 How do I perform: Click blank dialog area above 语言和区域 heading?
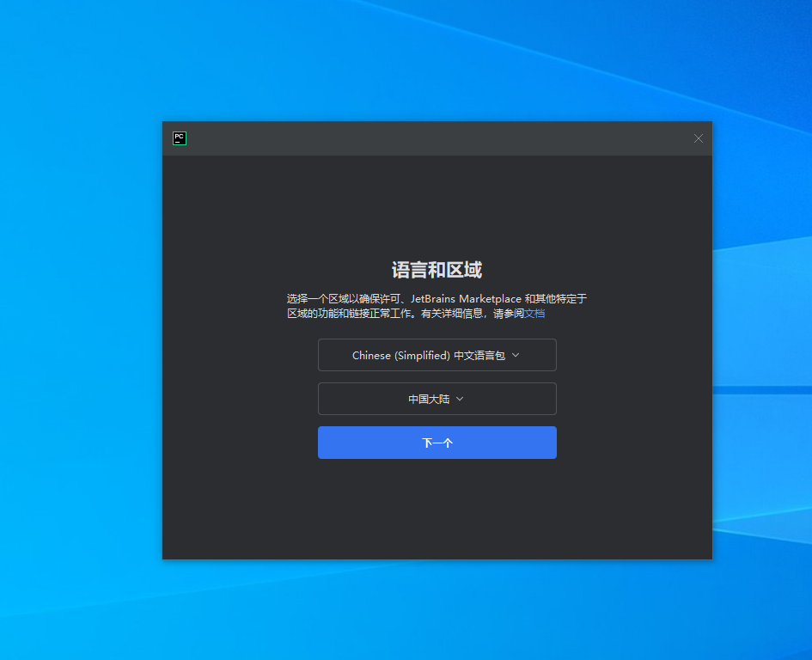point(437,206)
